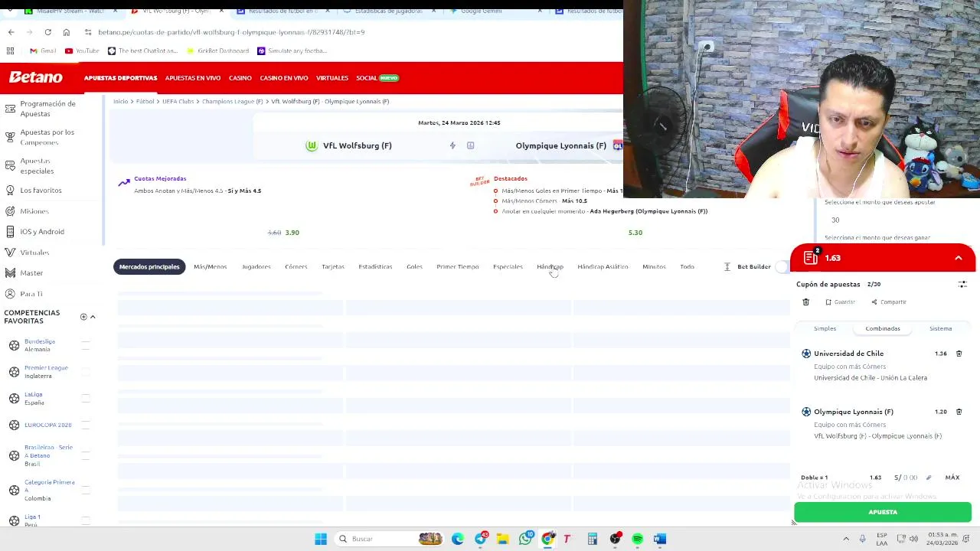Switch to Tarjetas markets tab
The width and height of the screenshot is (980, 551).
click(x=333, y=266)
